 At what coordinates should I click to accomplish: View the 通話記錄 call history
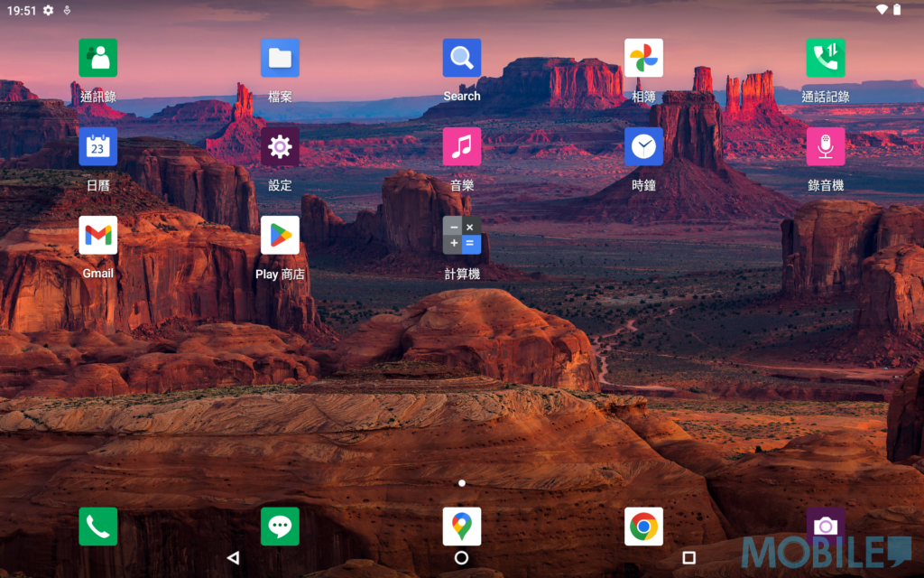coord(826,58)
